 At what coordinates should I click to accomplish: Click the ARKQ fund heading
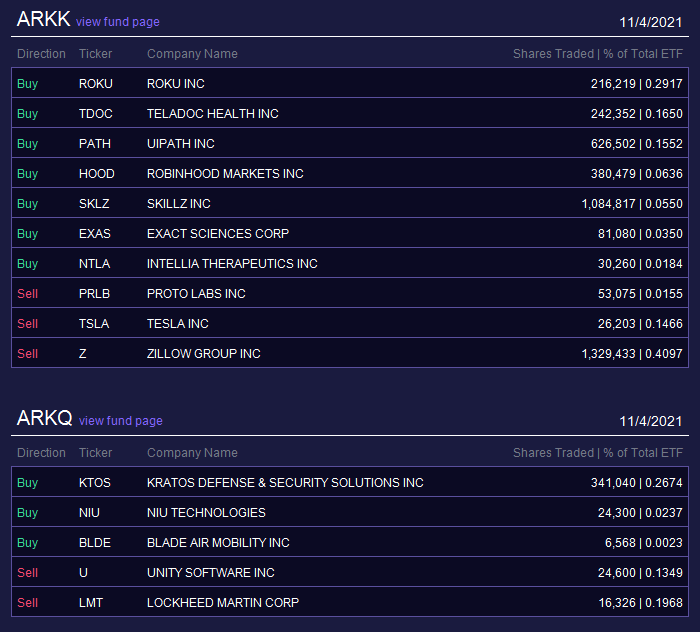pos(44,418)
